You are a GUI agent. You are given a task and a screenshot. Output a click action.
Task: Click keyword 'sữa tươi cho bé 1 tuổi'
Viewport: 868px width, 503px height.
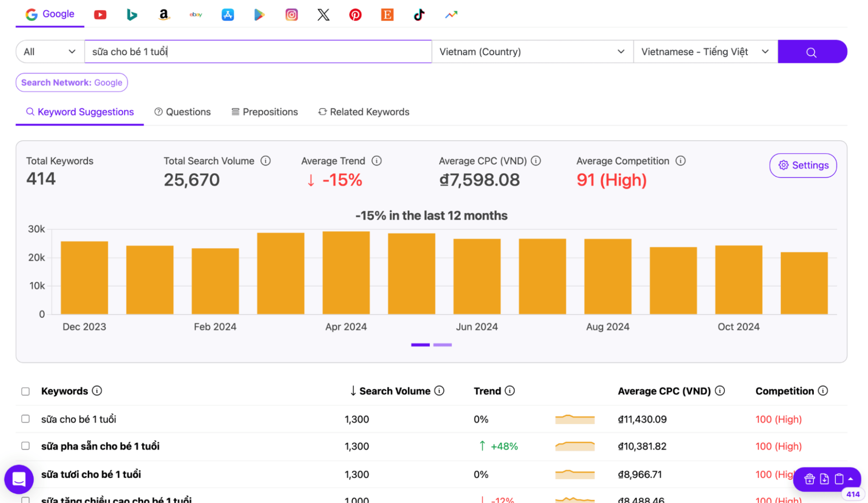click(x=91, y=475)
